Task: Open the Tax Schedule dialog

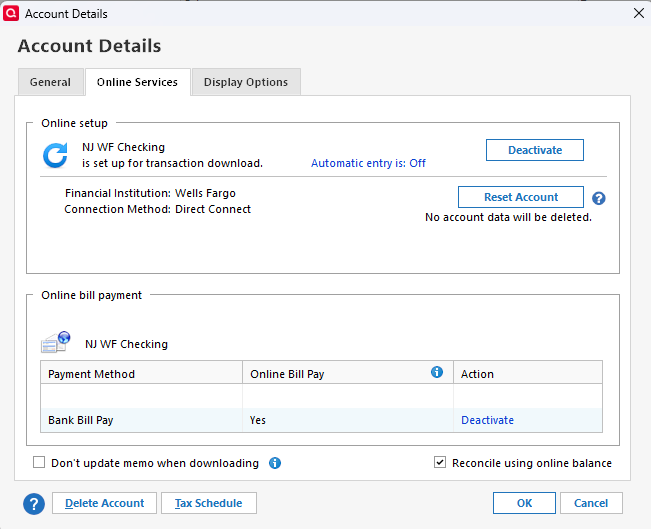Action: pyautogui.click(x=209, y=503)
